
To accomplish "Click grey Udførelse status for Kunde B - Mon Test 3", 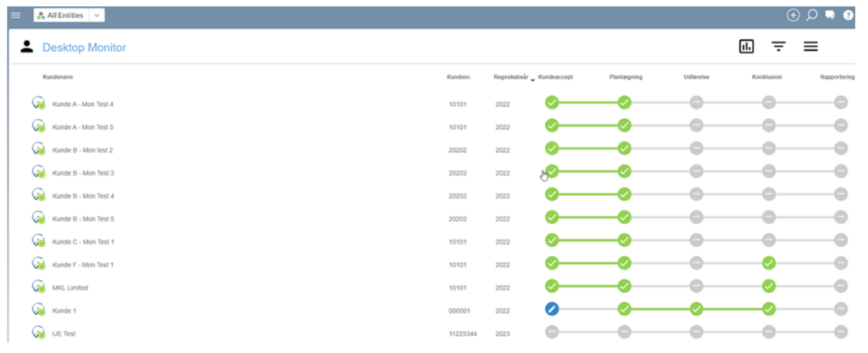I will point(697,171).
